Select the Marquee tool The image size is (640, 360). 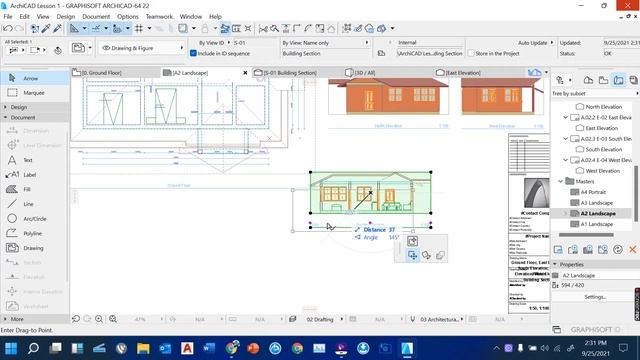click(35, 93)
